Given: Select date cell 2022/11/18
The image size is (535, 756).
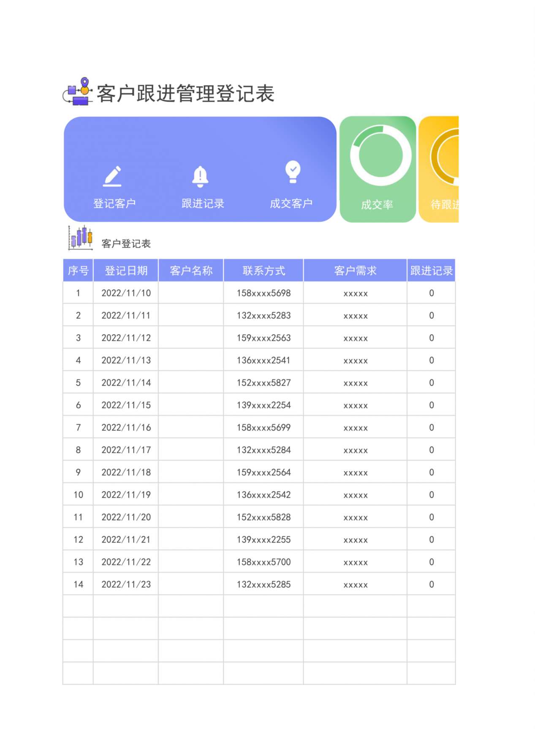Looking at the screenshot, I should coord(126,472).
